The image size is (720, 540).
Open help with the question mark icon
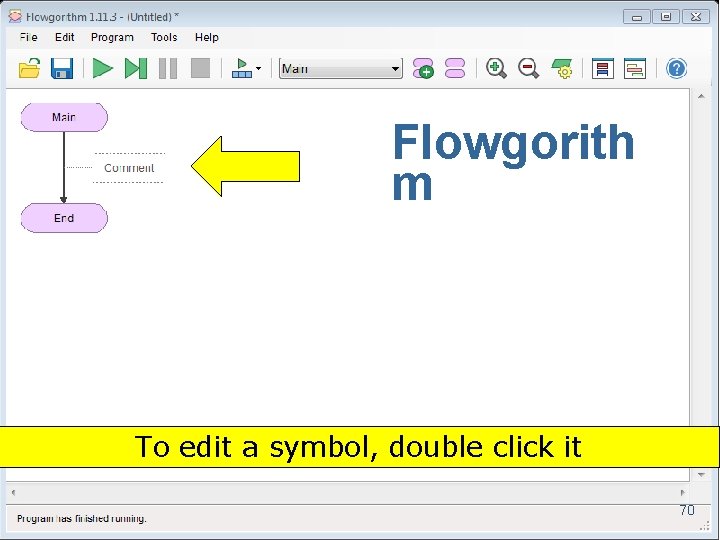(x=676, y=68)
